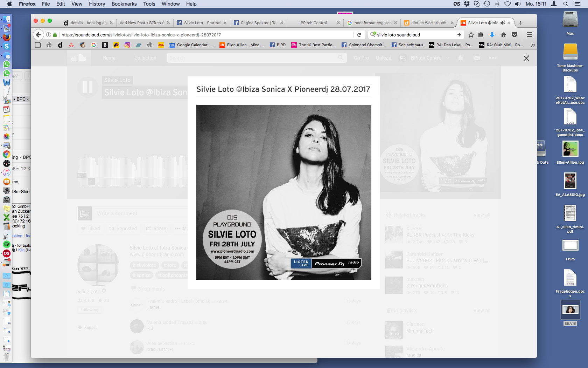
Task: Open a new browser tab
Action: click(520, 23)
